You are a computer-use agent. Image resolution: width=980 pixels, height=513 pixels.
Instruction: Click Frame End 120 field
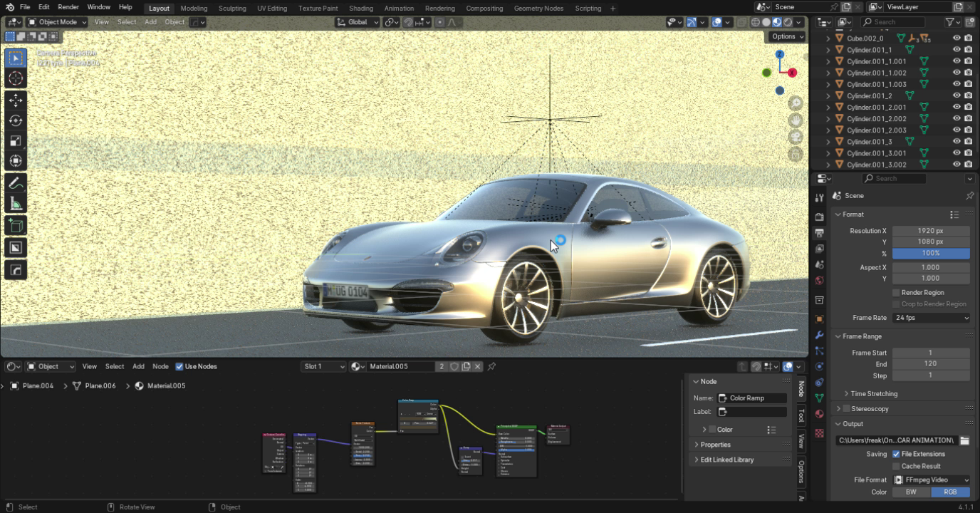[x=931, y=364]
